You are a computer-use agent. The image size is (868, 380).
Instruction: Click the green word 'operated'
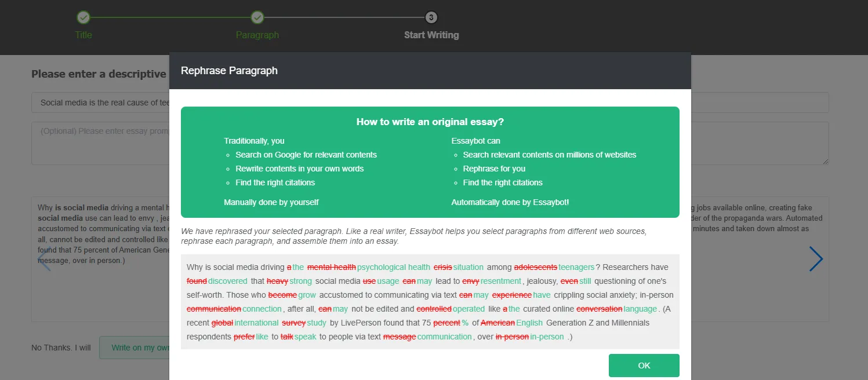(468, 309)
